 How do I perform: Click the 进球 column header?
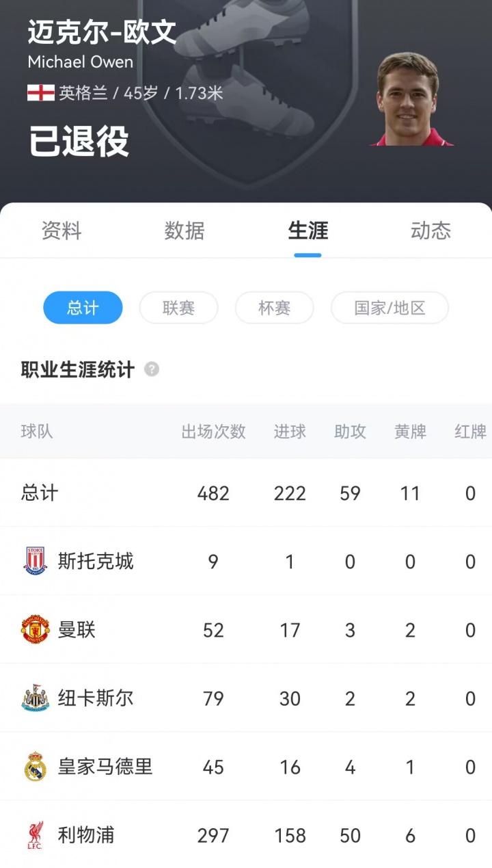click(290, 432)
